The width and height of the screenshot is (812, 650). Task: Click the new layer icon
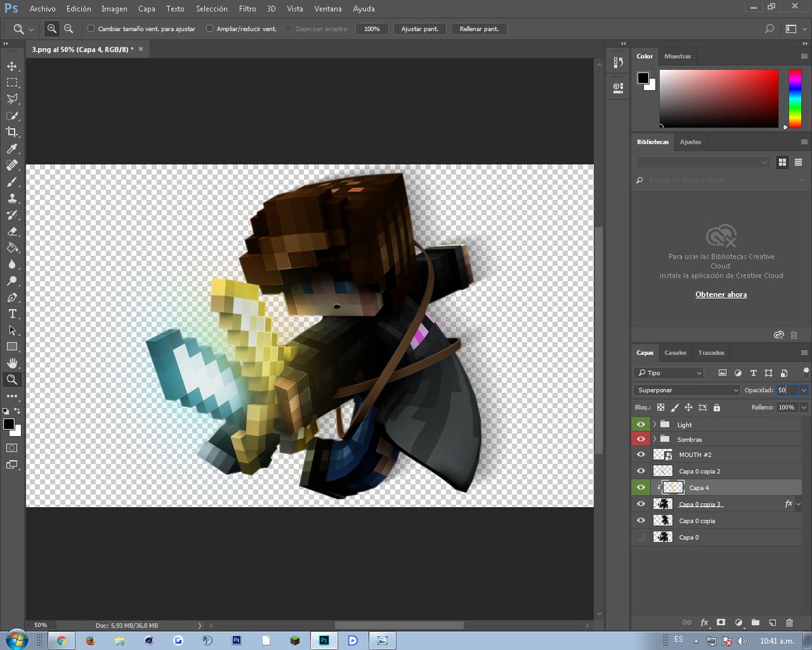[772, 622]
